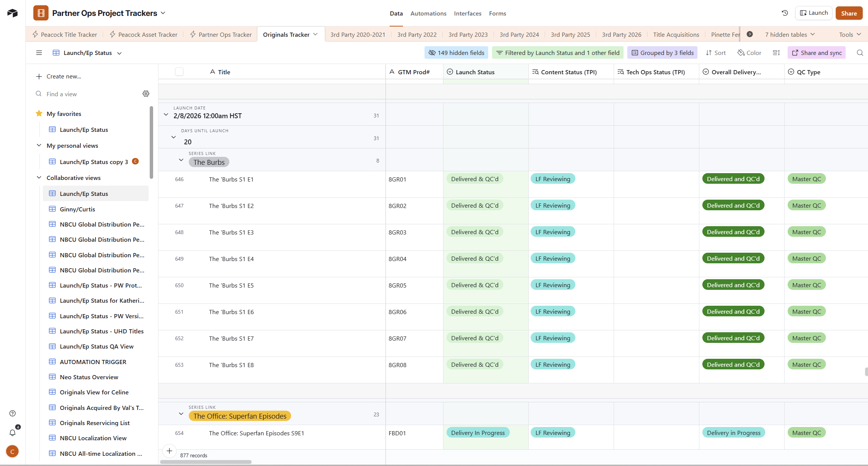This screenshot has width=868, height=466.
Task: Collapse the 2/8/2026 launch date group
Action: click(166, 115)
